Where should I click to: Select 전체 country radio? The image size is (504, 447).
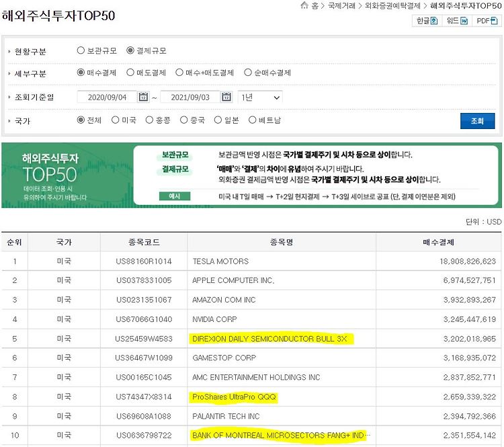pos(81,120)
